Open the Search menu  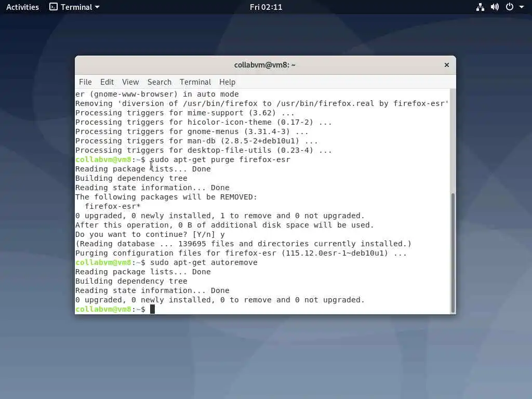click(159, 82)
